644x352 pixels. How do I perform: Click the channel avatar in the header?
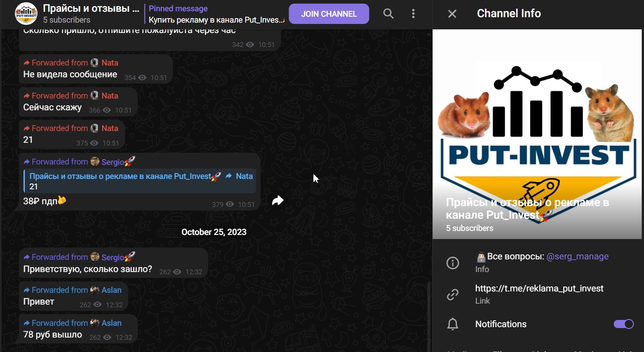pyautogui.click(x=26, y=14)
